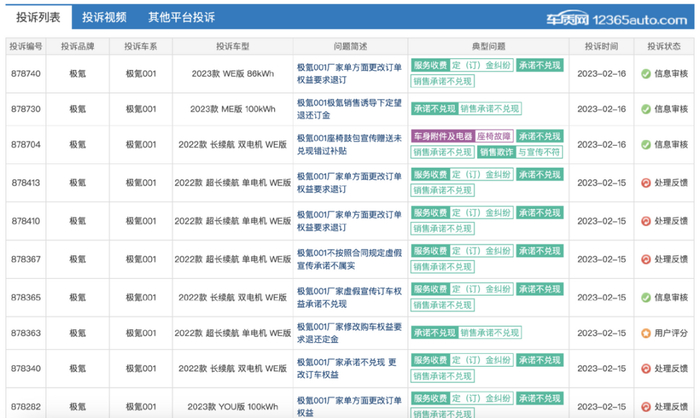The height and width of the screenshot is (418, 700).
Task: Click the 处理反馈 status text for row 878340
Action: click(671, 368)
